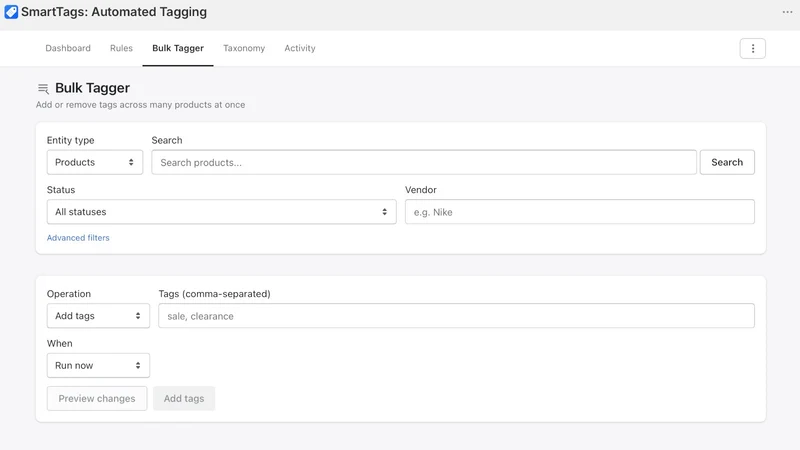Click the Bulk Tagger heading icon
800x450 pixels.
click(43, 89)
